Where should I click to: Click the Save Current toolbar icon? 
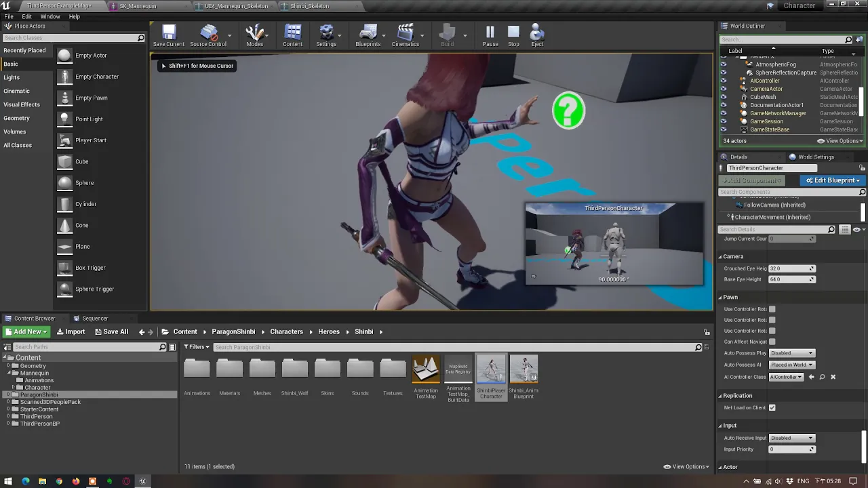pyautogui.click(x=169, y=35)
